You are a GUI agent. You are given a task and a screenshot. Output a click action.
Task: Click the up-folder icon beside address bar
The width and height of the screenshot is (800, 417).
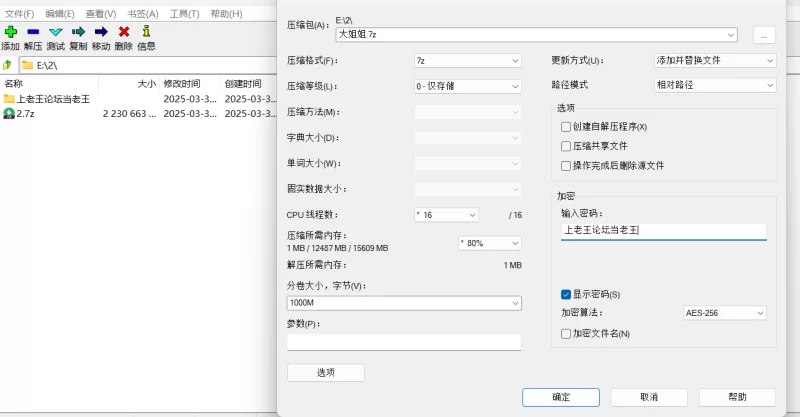point(7,65)
